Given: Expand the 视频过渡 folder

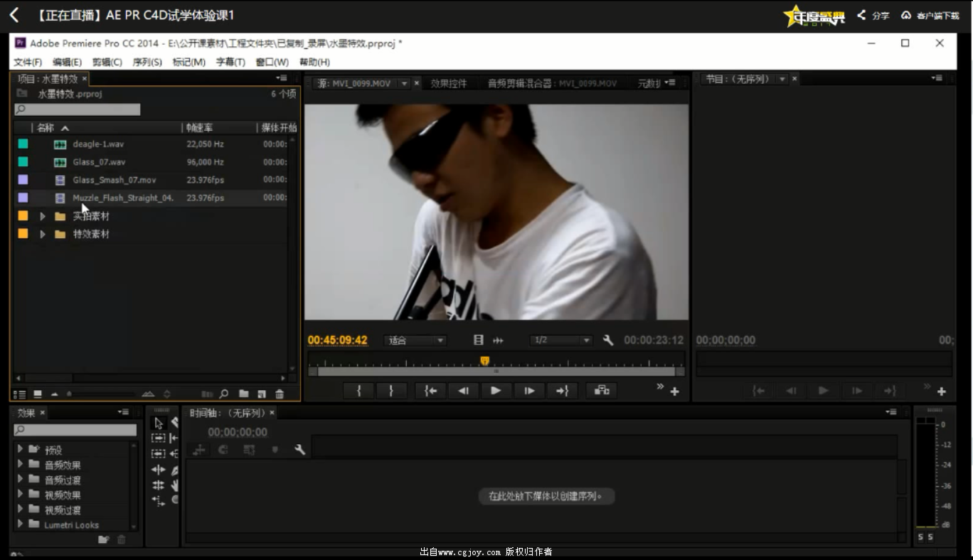Looking at the screenshot, I should [20, 510].
